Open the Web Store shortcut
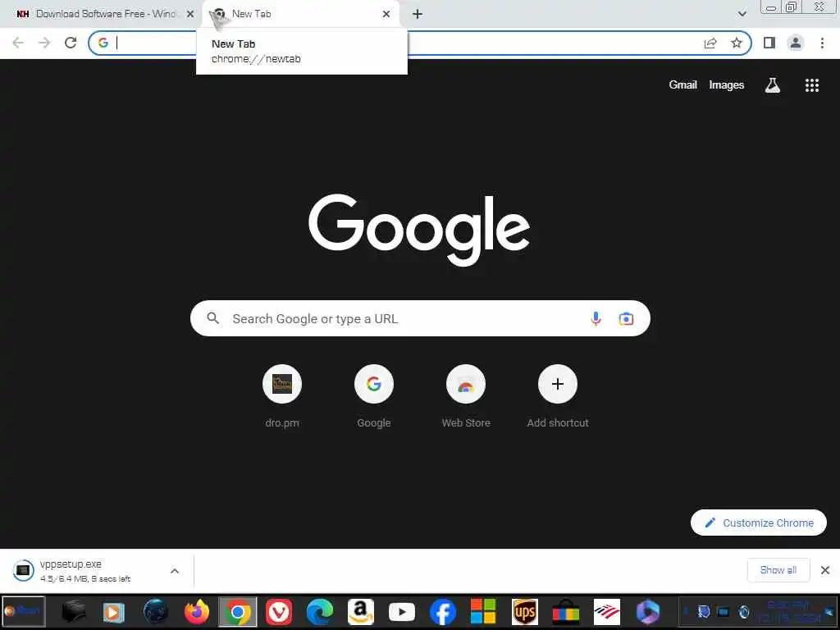 466,396
